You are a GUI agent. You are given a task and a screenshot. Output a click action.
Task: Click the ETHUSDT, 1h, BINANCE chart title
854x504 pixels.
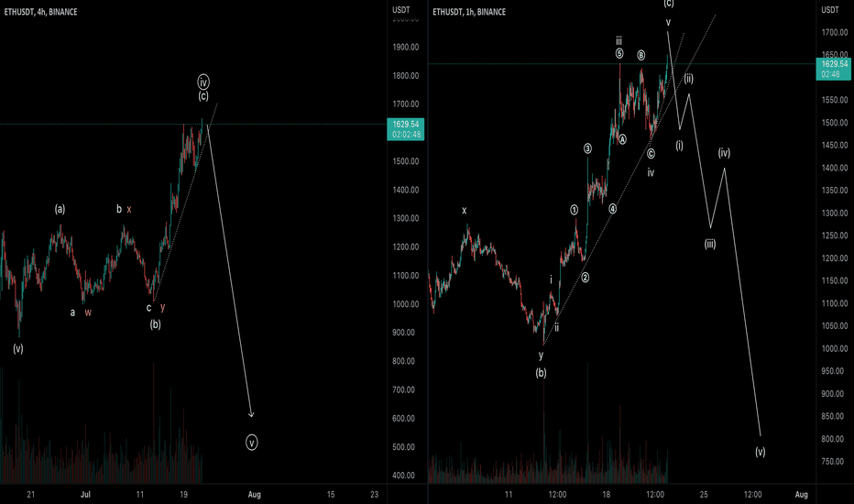(x=469, y=11)
